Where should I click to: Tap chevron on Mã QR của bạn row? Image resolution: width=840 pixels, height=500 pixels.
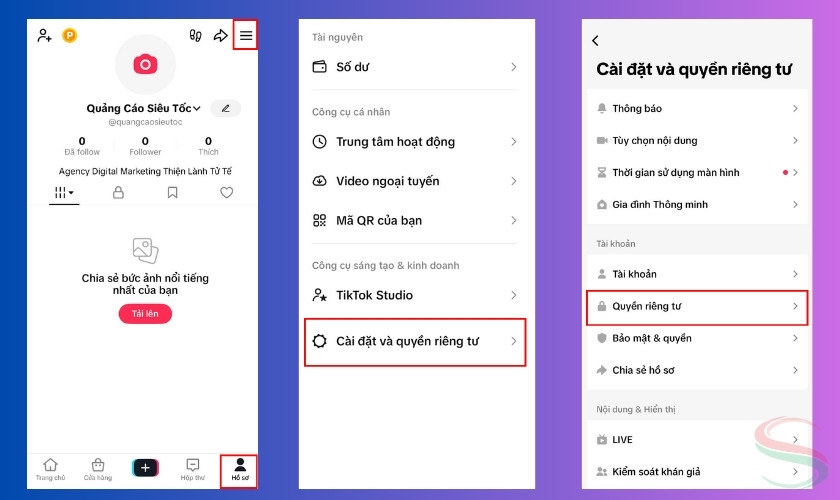click(514, 220)
